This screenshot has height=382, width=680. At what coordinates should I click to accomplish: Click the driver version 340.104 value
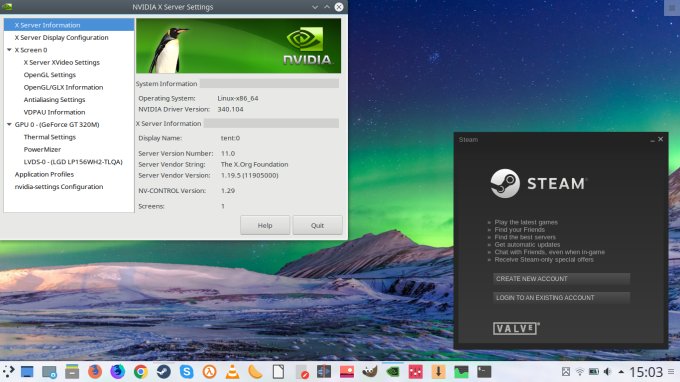click(x=230, y=109)
